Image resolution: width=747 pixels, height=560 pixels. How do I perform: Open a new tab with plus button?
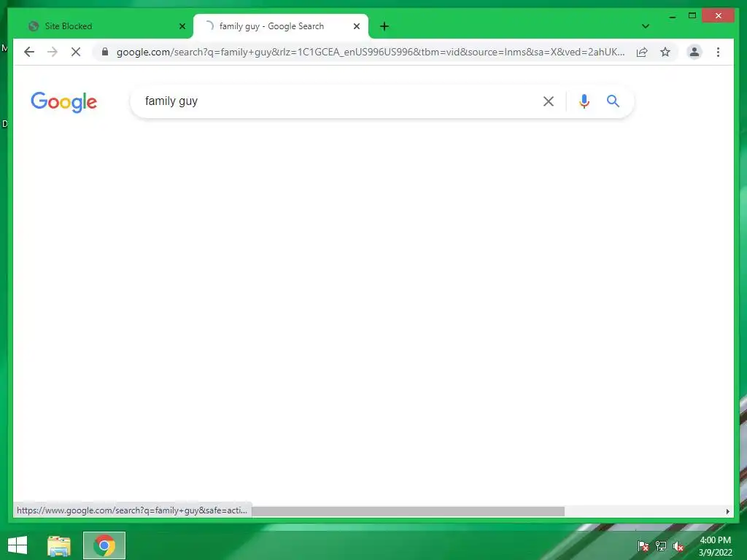[384, 26]
